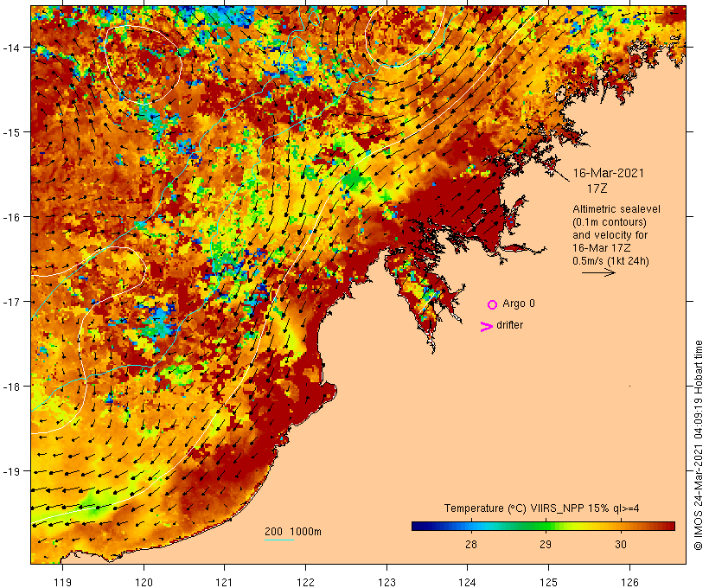The image size is (709, 588).
Task: Click the '0.5m/s (1kt 24h)' scale label
Action: (x=610, y=261)
